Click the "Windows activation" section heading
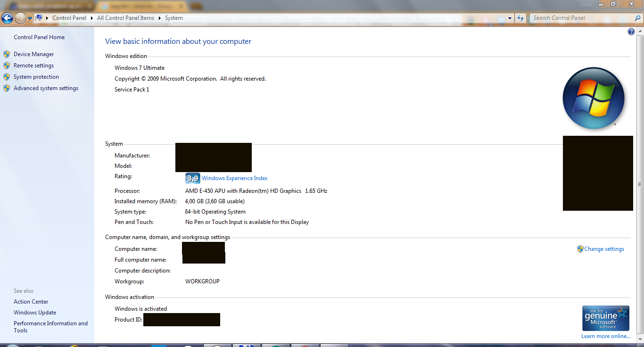Image resolution: width=644 pixels, height=347 pixels. [x=130, y=297]
